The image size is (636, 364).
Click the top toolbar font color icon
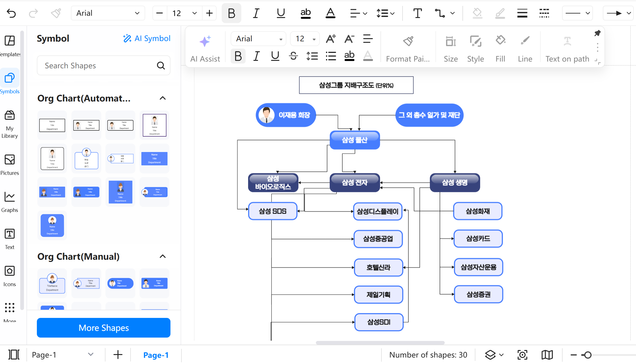330,13
